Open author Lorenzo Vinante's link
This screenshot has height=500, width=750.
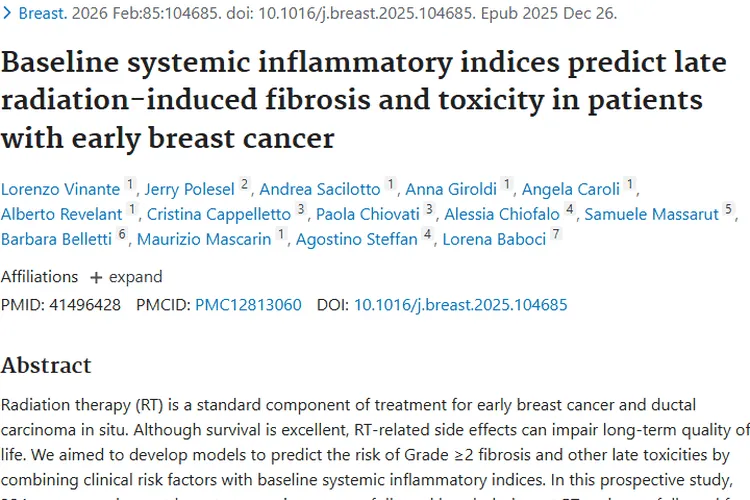60,187
